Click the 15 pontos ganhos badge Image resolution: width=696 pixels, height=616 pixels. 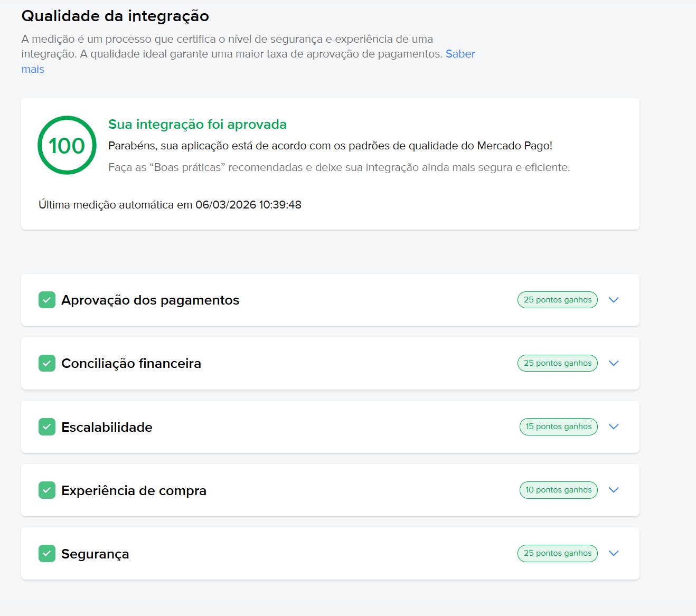559,427
